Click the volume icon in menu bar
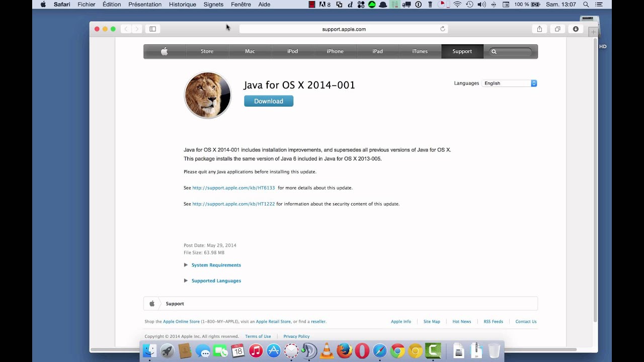Screen dimensions: 644x362 [x=481, y=5]
